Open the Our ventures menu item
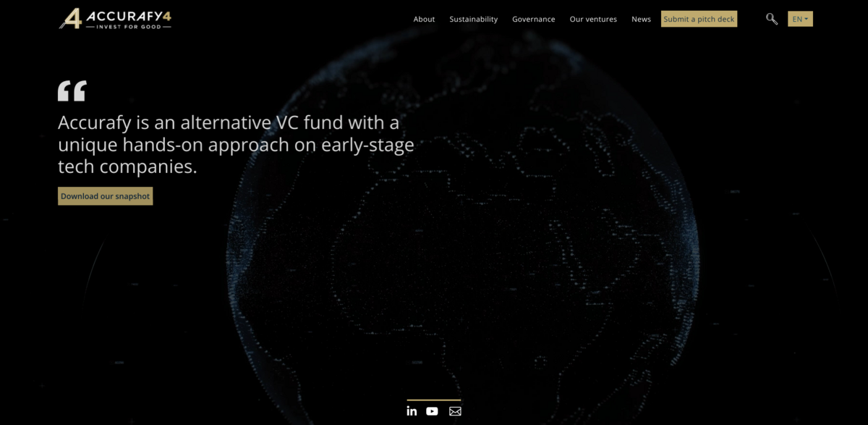868x425 pixels. [593, 20]
